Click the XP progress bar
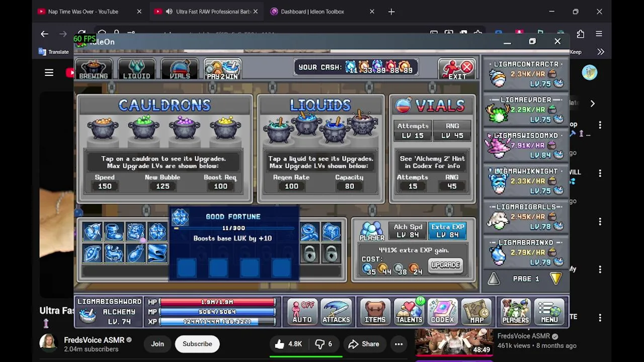Image resolution: width=644 pixels, height=362 pixels. click(x=217, y=321)
